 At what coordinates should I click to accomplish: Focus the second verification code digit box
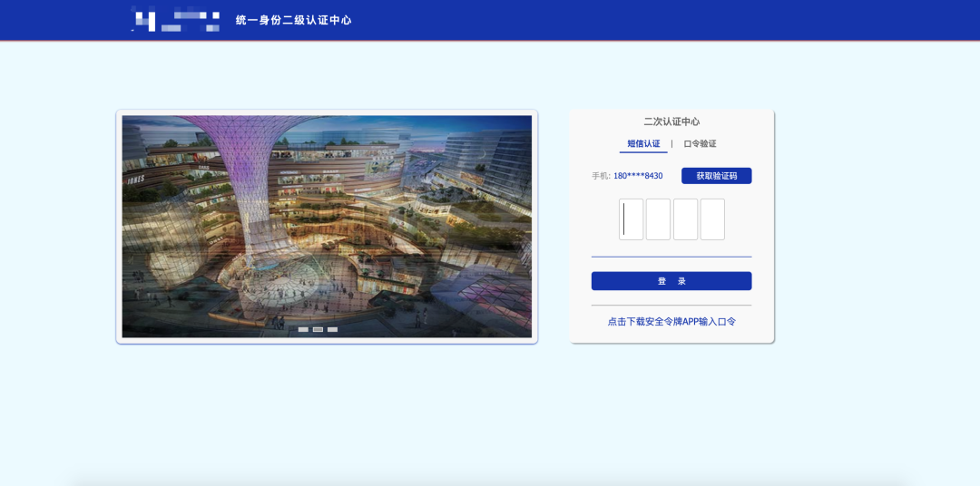pos(658,219)
